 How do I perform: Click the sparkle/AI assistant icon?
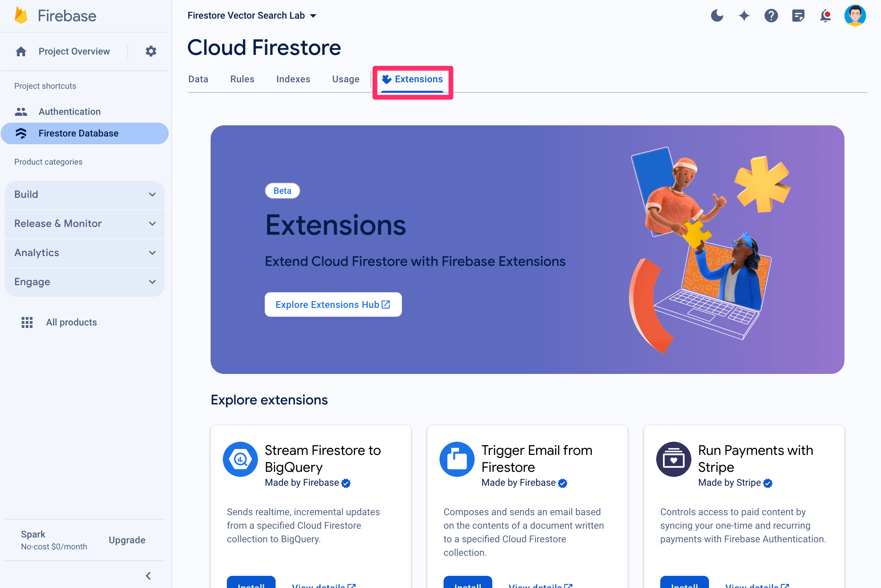click(x=745, y=15)
